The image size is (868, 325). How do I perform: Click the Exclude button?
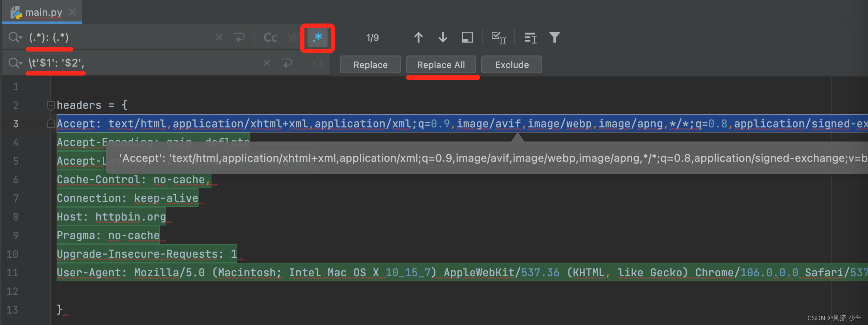[512, 65]
